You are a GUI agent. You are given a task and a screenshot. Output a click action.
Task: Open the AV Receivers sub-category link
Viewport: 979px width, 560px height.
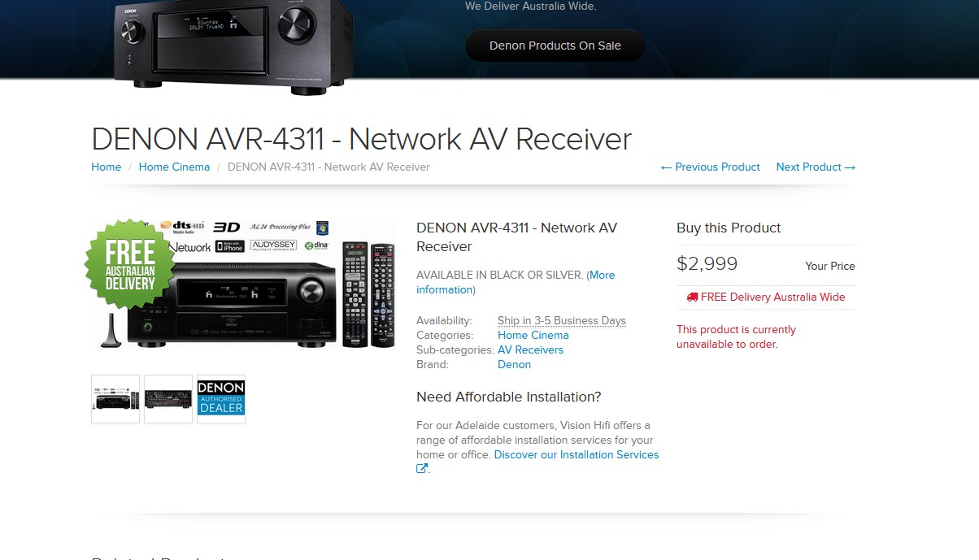pyautogui.click(x=530, y=349)
